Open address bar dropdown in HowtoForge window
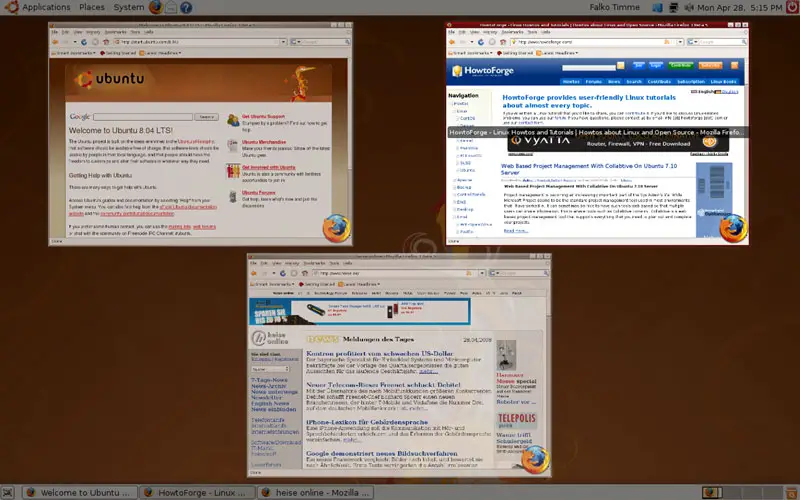Viewport: 800px width, 500px height. 680,42
